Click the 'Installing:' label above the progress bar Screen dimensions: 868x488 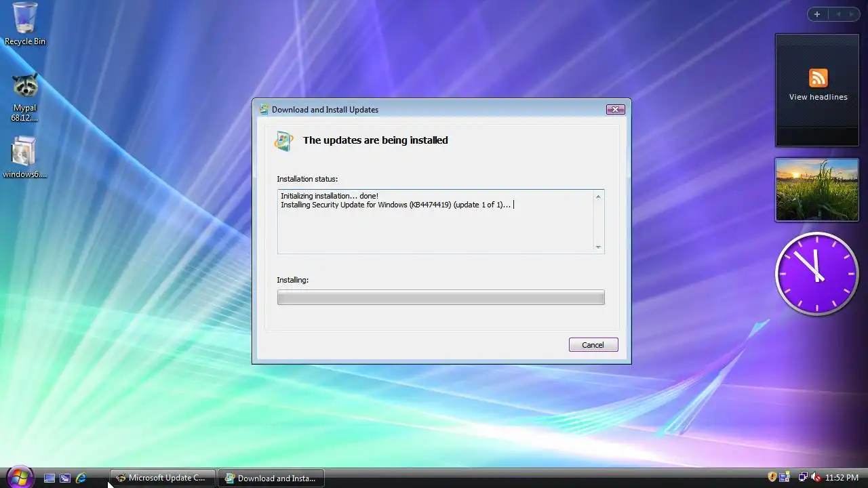[292, 280]
